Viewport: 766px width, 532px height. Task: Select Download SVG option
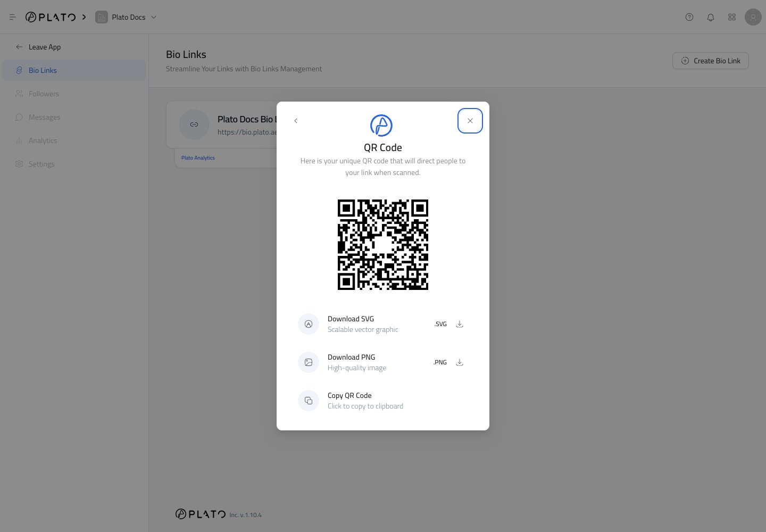click(x=383, y=324)
